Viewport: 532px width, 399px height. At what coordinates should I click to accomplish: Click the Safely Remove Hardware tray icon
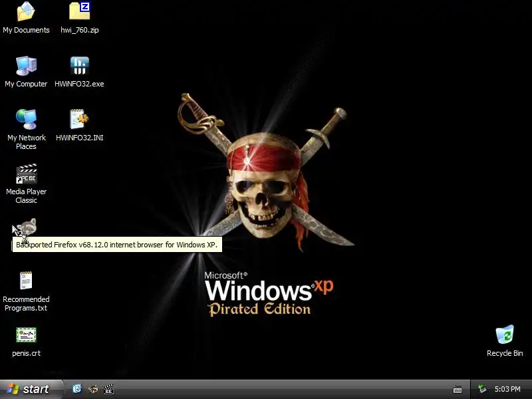(482, 388)
